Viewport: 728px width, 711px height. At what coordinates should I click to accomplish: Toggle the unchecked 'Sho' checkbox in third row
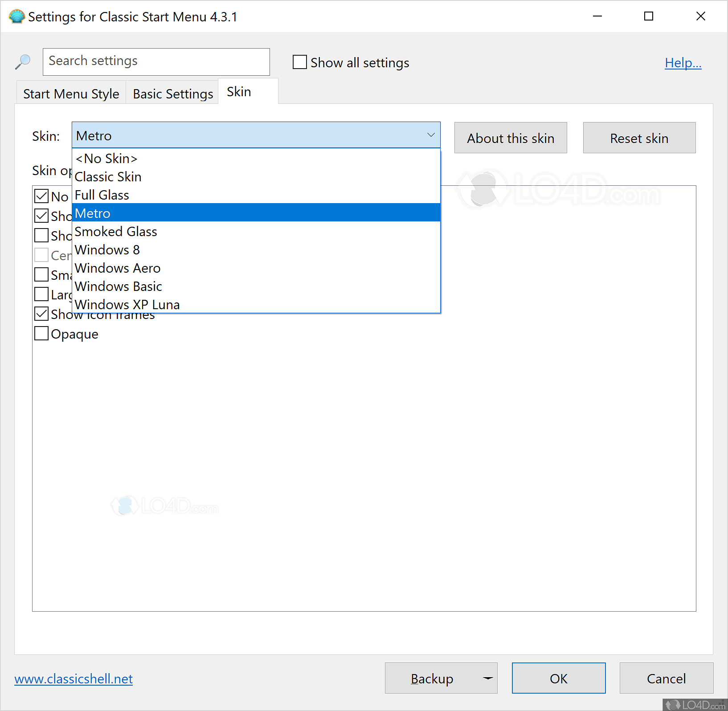click(x=41, y=235)
